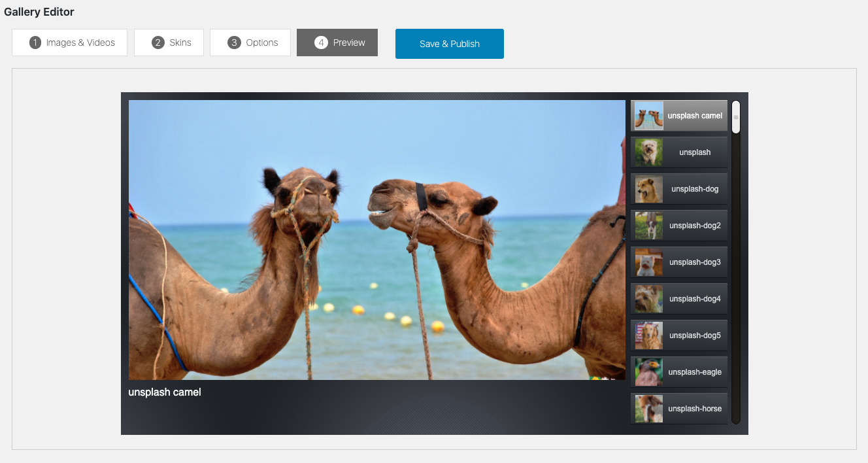Click the small icons at image bottom-right corner
The height and width of the screenshot is (463, 868).
pos(604,377)
